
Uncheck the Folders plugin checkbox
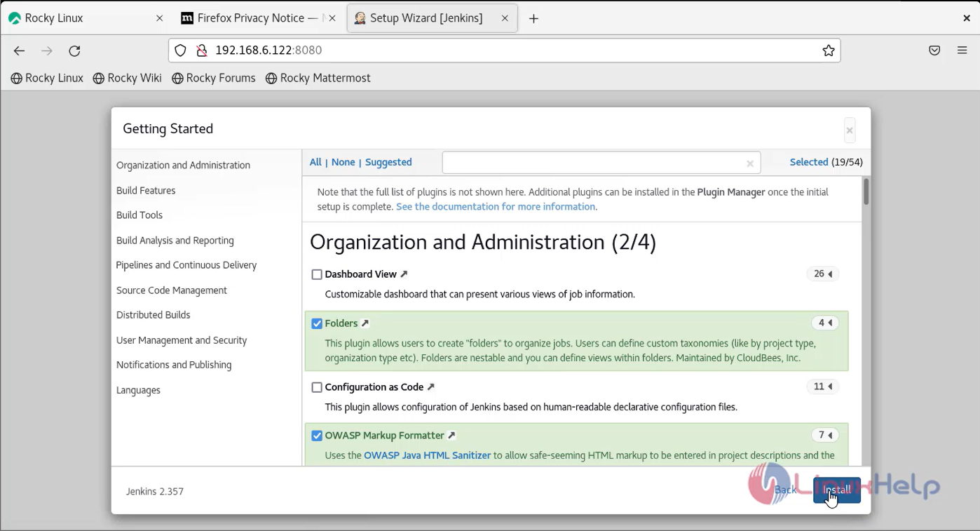pyautogui.click(x=317, y=323)
